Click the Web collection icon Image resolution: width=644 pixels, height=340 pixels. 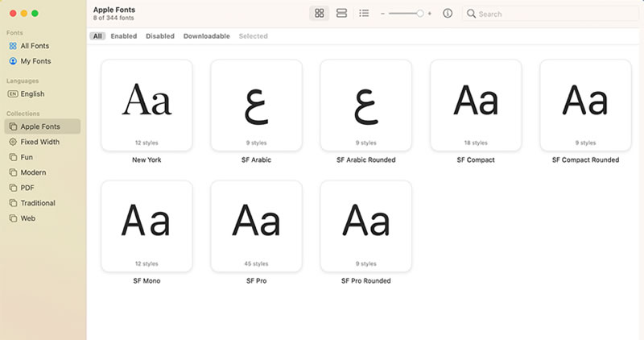point(13,218)
